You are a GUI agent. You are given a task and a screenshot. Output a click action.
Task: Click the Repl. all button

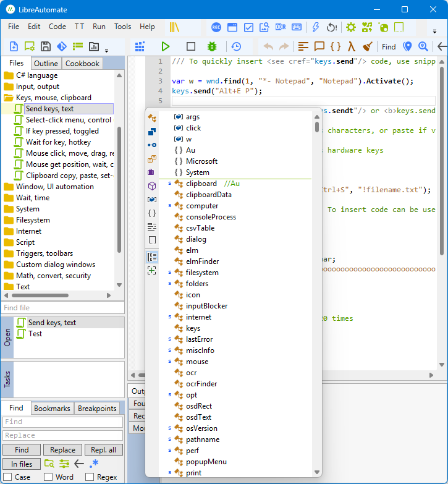click(103, 450)
